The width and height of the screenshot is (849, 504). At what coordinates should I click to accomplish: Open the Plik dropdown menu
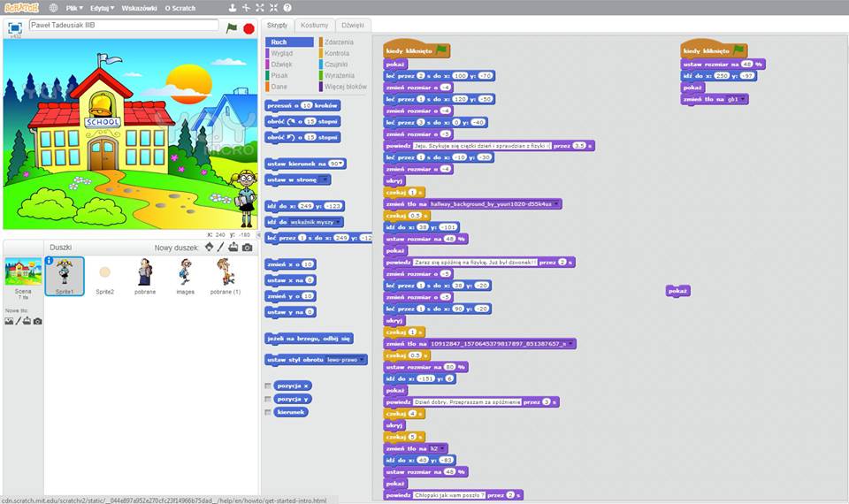(x=74, y=7)
